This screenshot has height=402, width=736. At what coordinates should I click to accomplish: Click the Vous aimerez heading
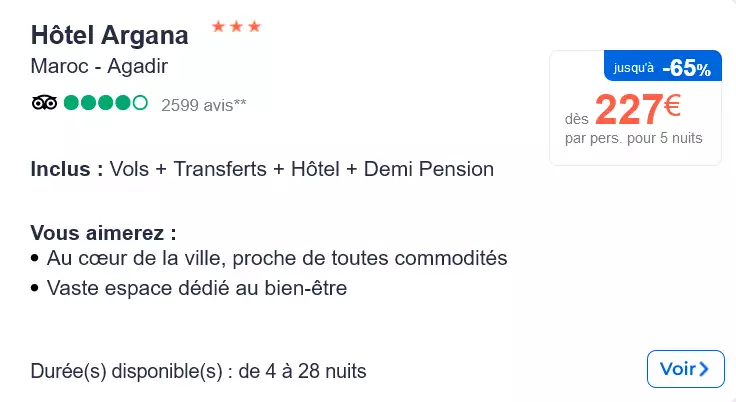coord(103,233)
